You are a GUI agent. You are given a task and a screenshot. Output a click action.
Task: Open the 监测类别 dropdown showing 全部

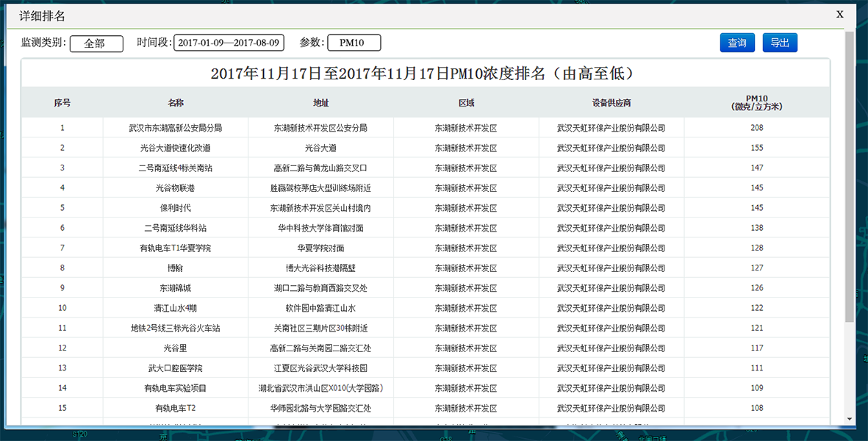click(96, 43)
